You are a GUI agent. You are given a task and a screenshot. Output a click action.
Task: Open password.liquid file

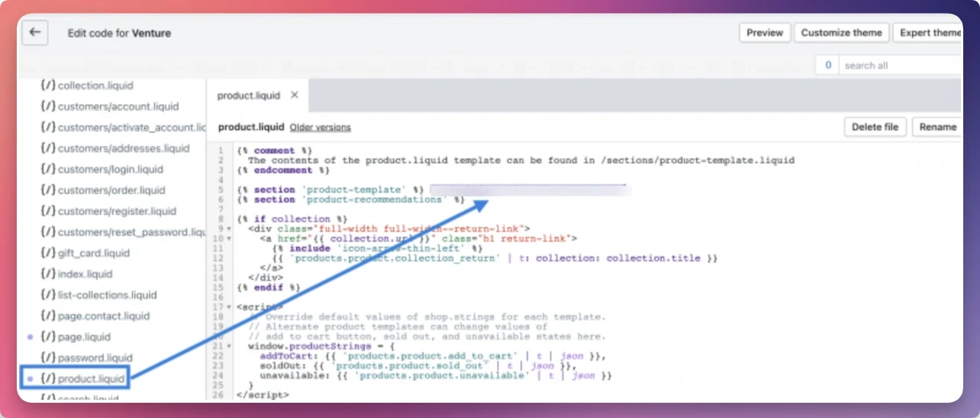[96, 358]
